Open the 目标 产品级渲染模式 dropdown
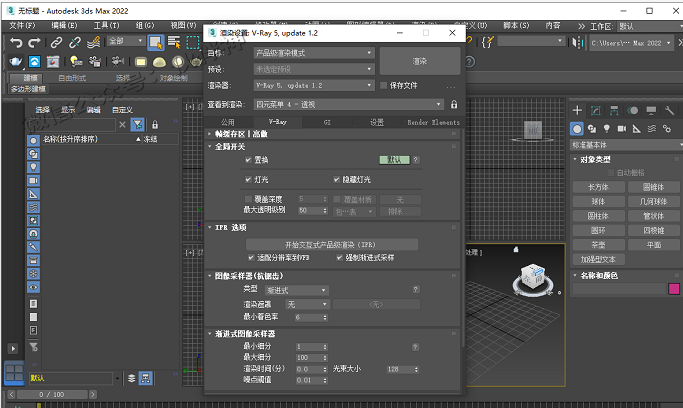 tap(314, 53)
